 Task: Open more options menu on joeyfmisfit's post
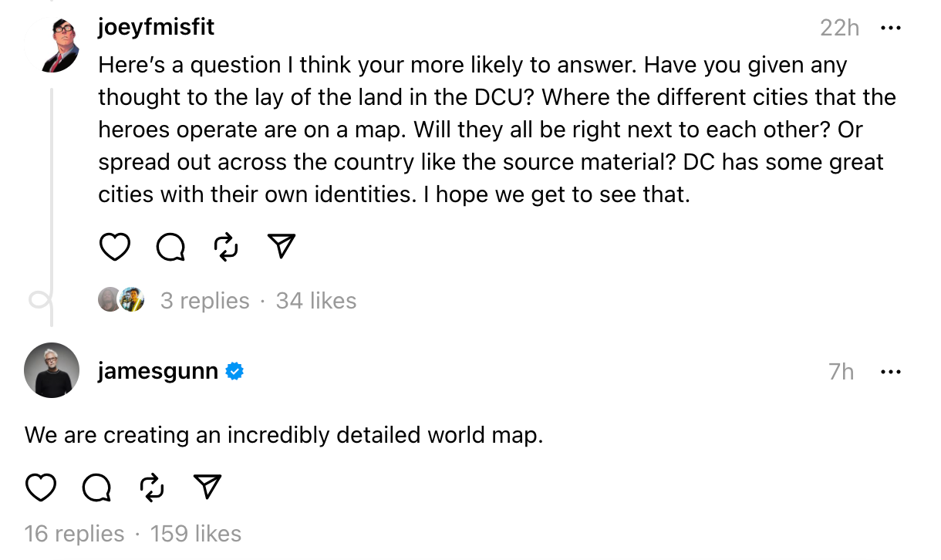click(x=891, y=27)
